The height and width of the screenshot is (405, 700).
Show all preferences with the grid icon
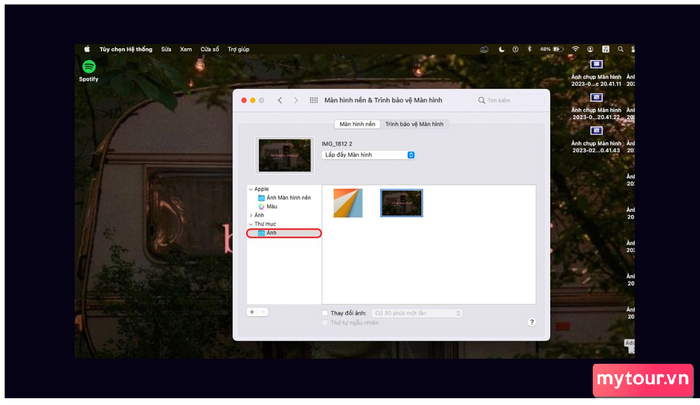[314, 101]
